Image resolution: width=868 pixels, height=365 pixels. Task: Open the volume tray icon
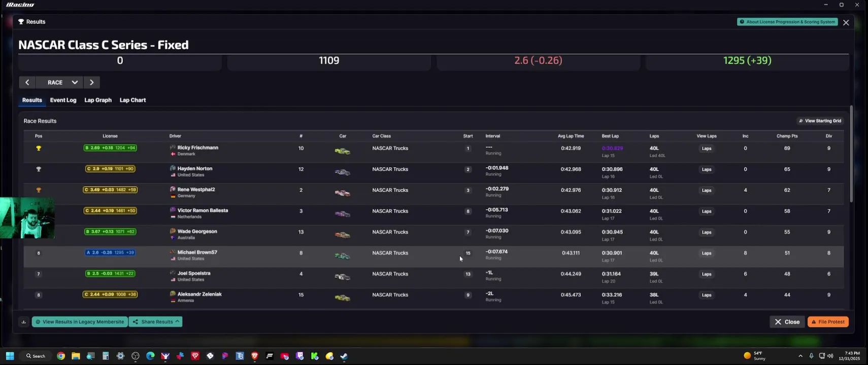[830, 356]
